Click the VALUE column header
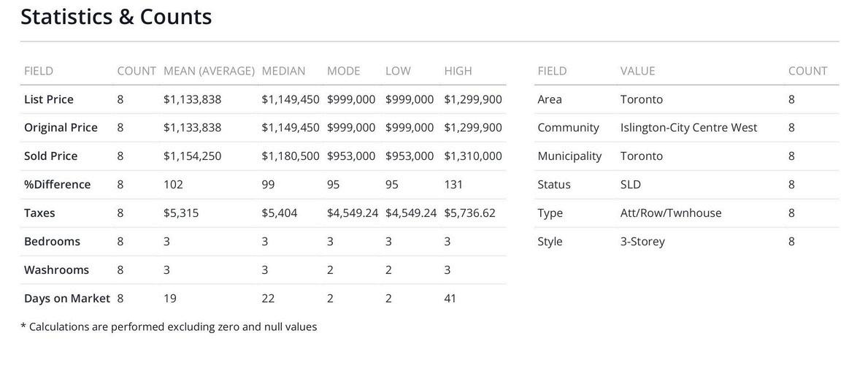This screenshot has height=390, width=868. pos(637,71)
